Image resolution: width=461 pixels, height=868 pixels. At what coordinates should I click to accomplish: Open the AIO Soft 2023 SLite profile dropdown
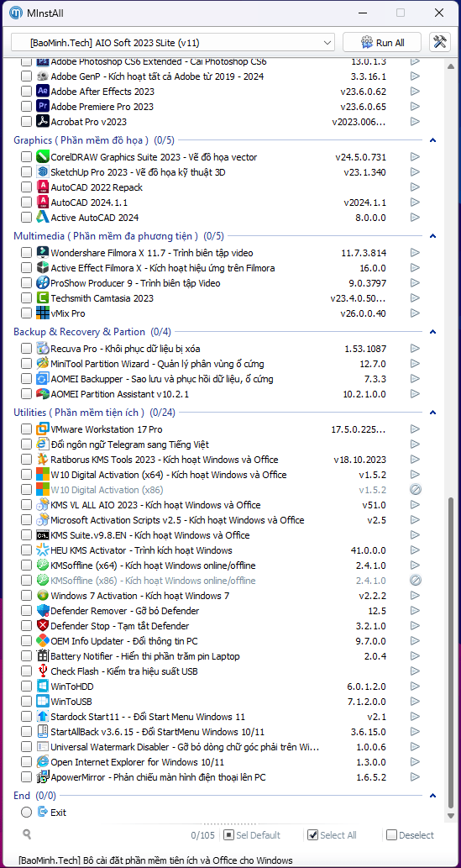(x=173, y=43)
